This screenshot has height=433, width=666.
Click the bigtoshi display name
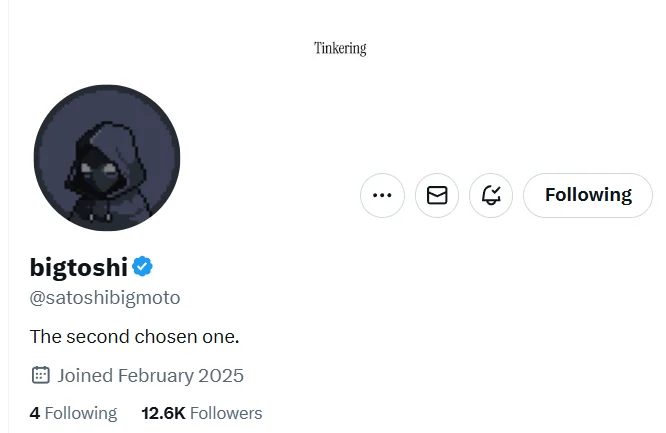coord(79,268)
